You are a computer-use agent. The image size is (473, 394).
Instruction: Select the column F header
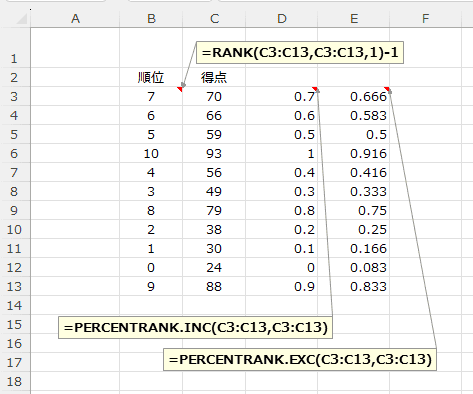[x=426, y=19]
